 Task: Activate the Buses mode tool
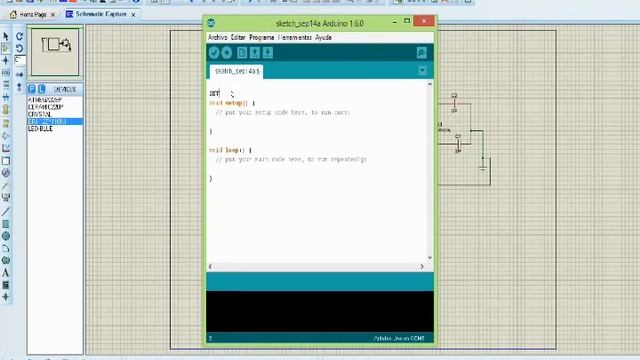coord(6,97)
